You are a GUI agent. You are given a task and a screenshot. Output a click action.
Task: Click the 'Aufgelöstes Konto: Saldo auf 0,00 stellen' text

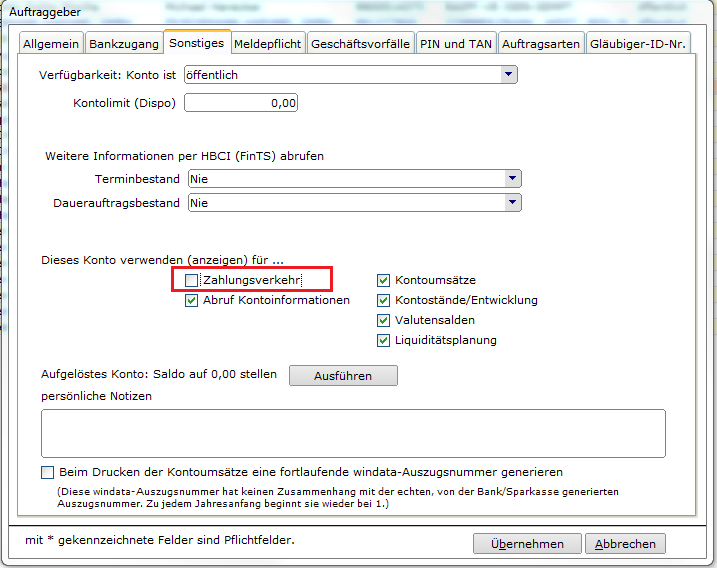point(159,374)
